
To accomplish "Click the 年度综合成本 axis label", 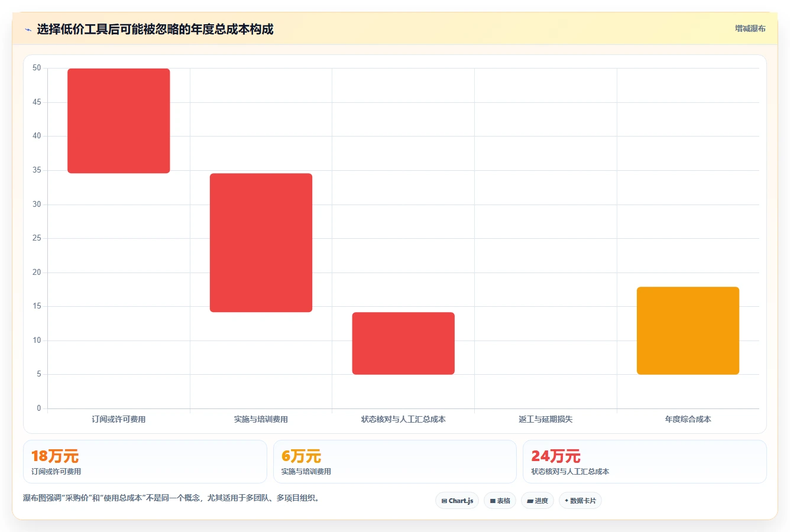I will click(x=688, y=419).
